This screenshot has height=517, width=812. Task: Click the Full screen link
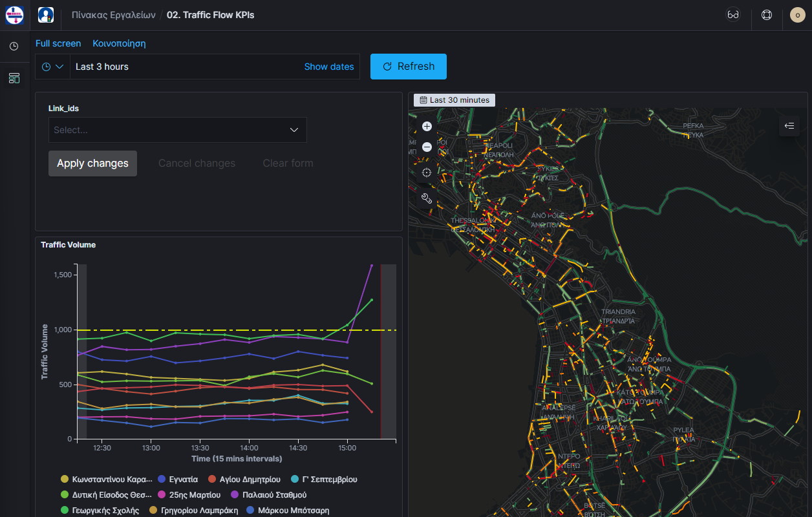point(58,43)
